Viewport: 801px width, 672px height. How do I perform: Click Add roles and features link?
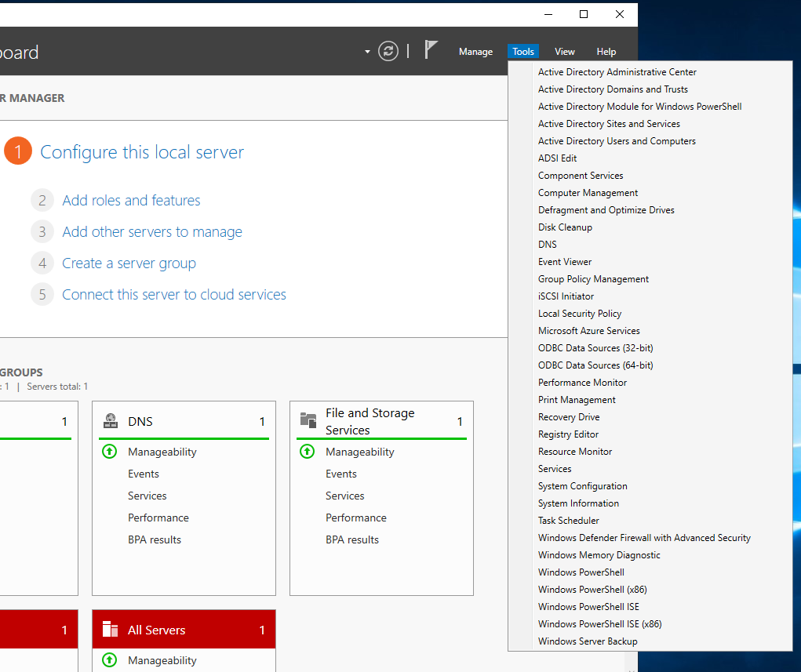[x=131, y=200]
